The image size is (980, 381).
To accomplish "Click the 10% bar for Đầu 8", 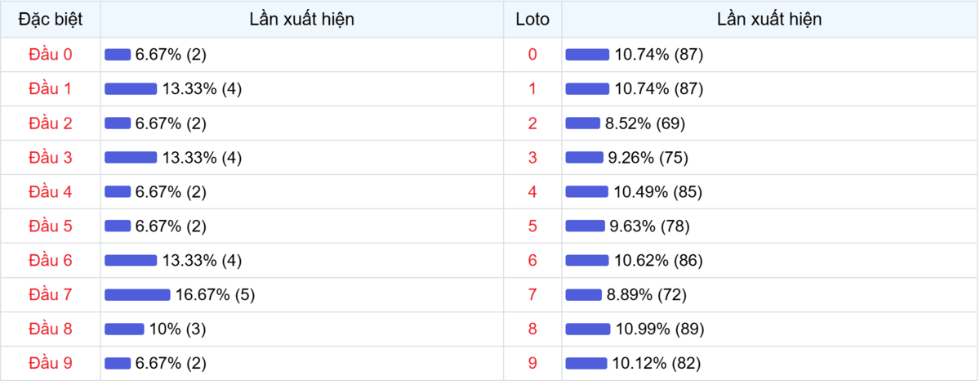I will (124, 329).
